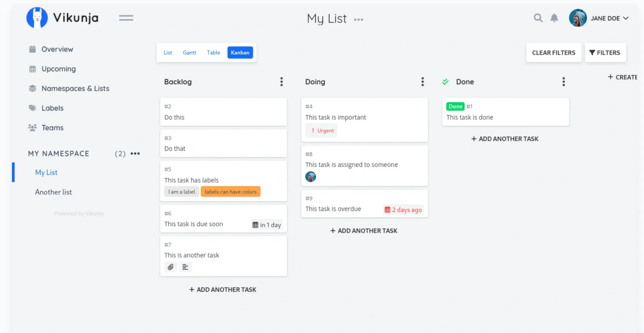Click the Vikunja llama logo

pyautogui.click(x=37, y=18)
